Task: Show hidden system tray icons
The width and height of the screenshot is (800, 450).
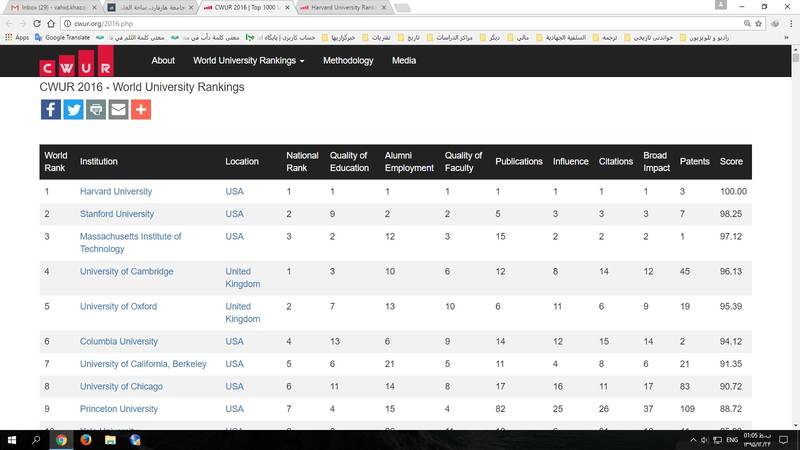Action: point(693,440)
